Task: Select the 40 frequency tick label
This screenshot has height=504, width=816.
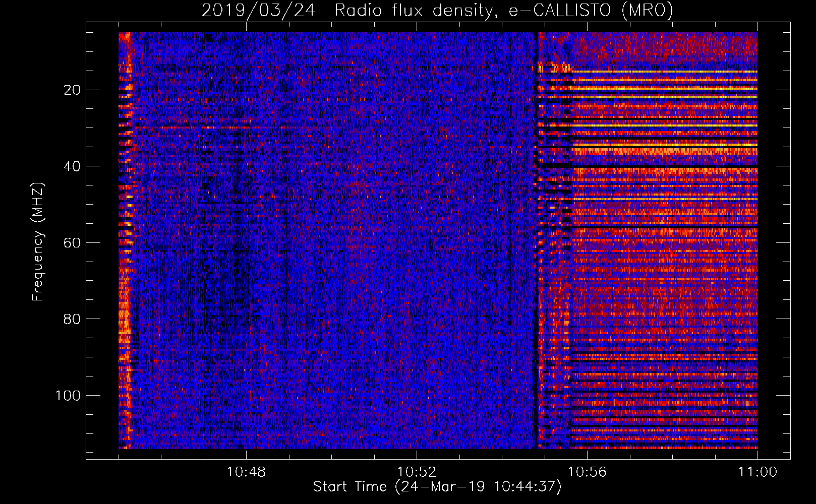Action: [x=72, y=166]
